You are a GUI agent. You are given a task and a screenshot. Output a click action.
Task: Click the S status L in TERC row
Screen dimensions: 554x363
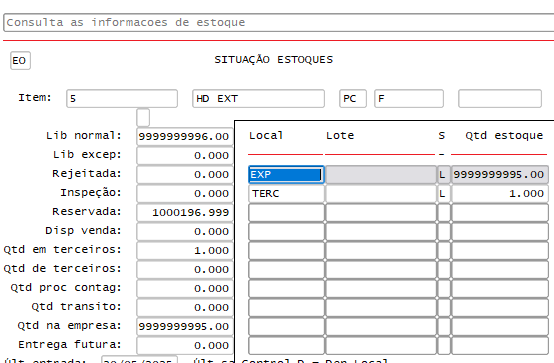(443, 194)
